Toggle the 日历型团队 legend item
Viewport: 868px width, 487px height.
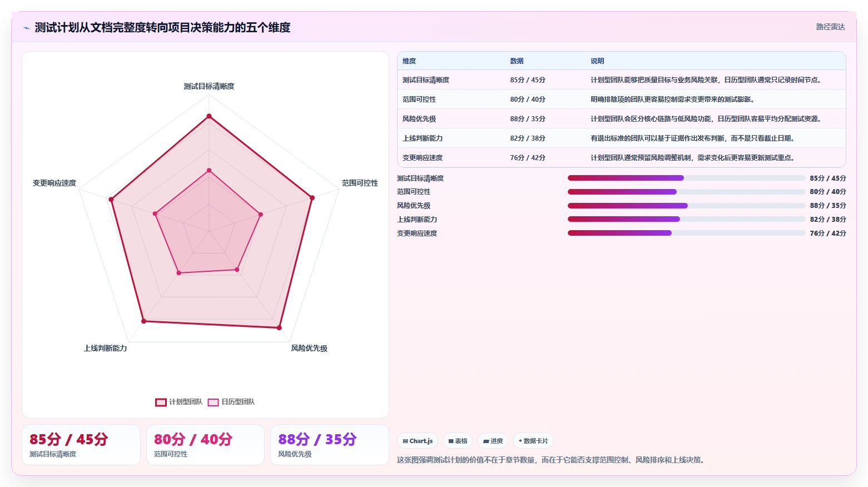[x=231, y=402]
